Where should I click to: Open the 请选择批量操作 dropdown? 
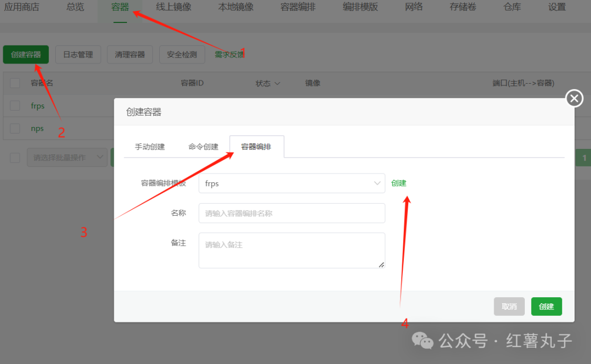click(x=67, y=158)
